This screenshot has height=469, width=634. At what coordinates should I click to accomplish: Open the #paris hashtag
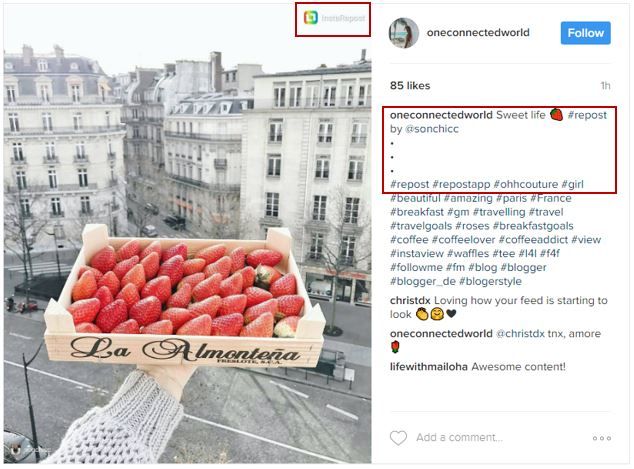[x=511, y=199]
